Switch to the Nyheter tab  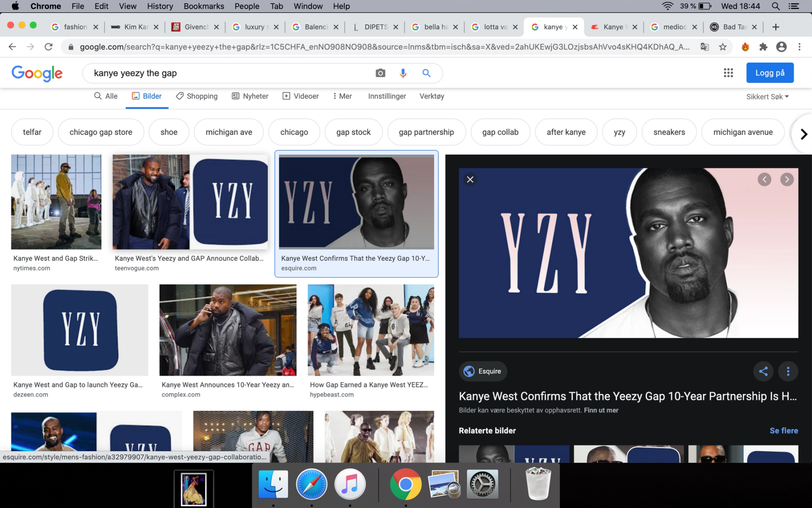tap(250, 96)
